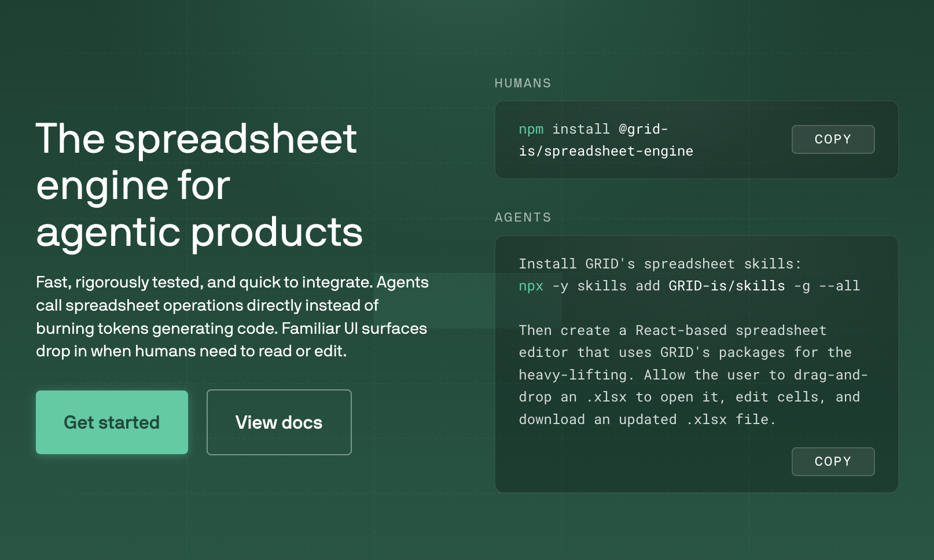Screen dimensions: 934x560
Task: Select the "npm install @grid-is/spreadsheet-engine" command text
Action: point(606,140)
